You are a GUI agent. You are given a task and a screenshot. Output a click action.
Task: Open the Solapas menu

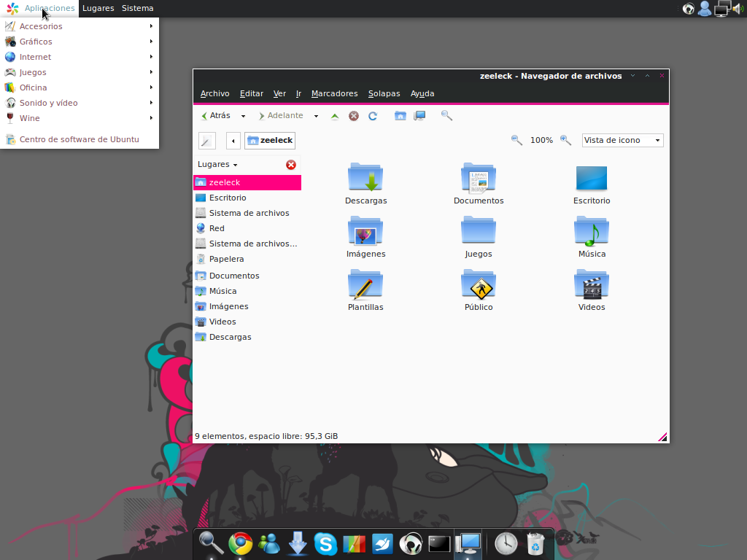pos(384,93)
